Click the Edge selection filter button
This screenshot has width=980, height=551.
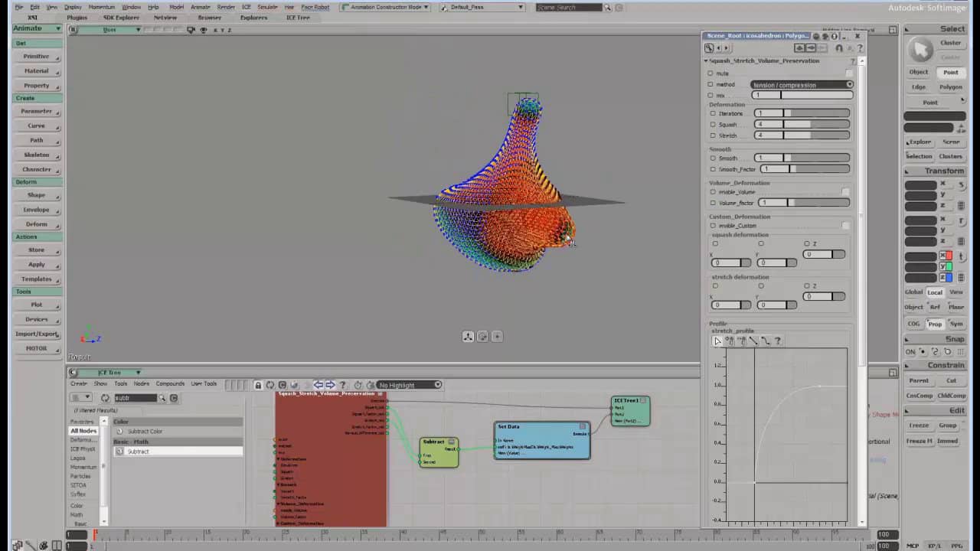919,87
